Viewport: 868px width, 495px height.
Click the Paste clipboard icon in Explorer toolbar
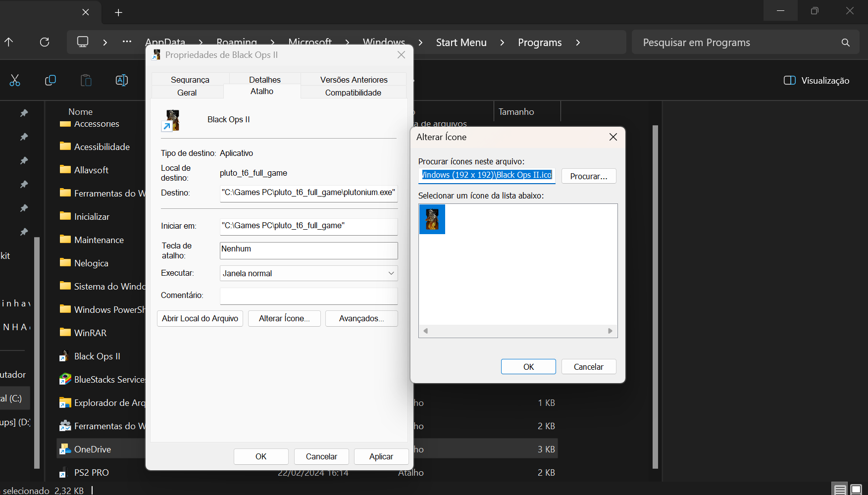[x=86, y=80]
